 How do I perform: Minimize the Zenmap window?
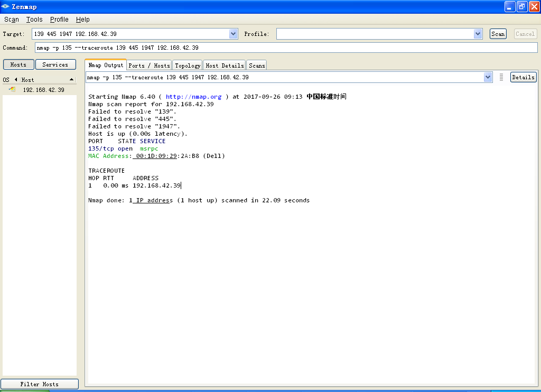pos(510,6)
